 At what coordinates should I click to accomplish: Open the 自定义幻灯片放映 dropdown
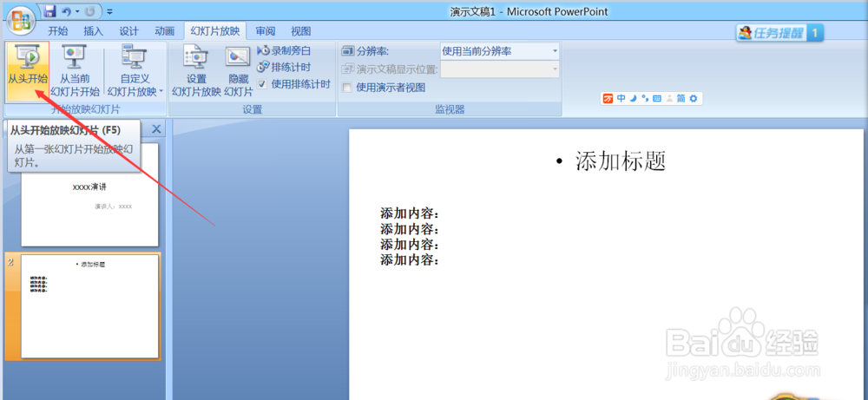135,71
